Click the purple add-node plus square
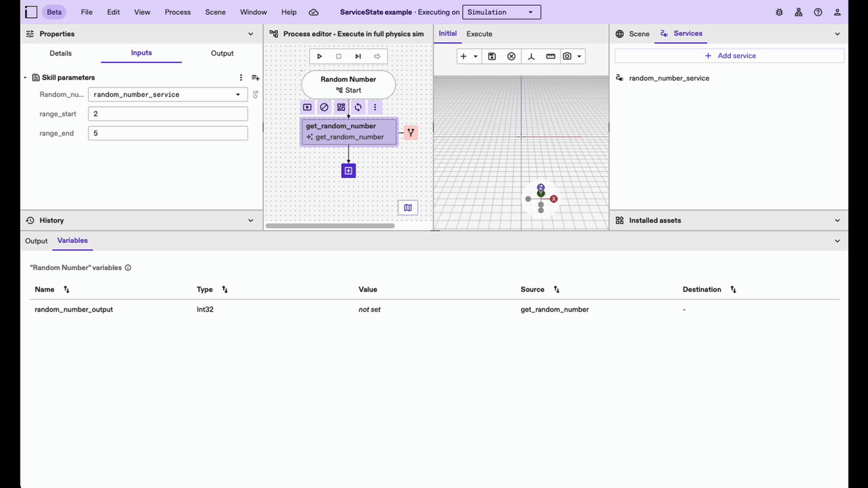This screenshot has width=868, height=488. [x=348, y=171]
